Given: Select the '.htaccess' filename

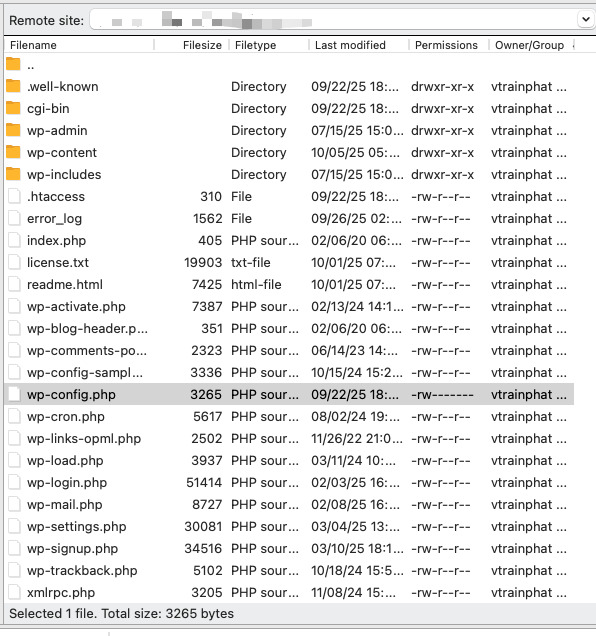Looking at the screenshot, I should (56, 196).
